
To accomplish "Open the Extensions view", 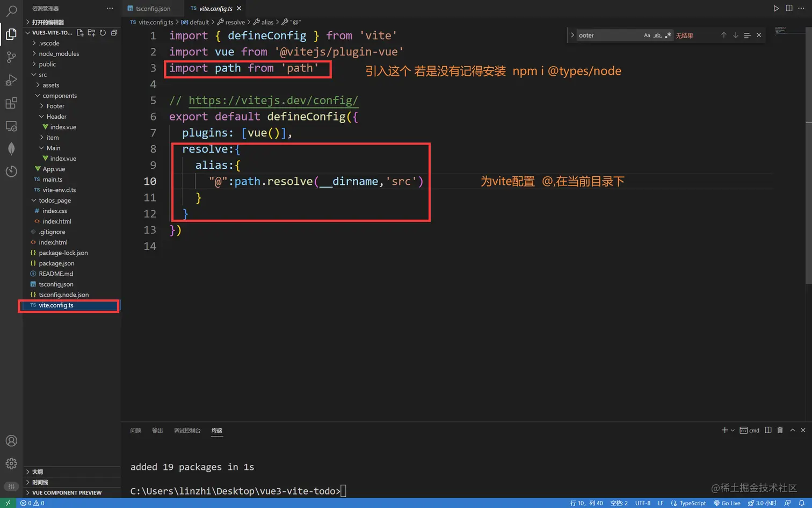I will pyautogui.click(x=11, y=103).
